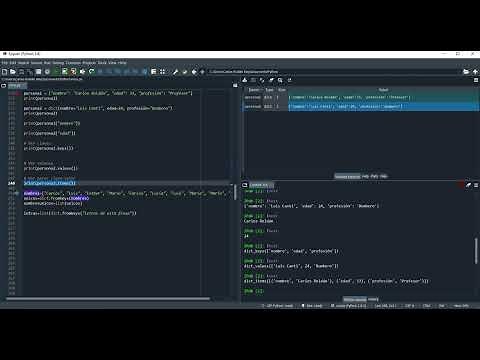Click the LSP Python status bar entry

[x=278, y=306]
